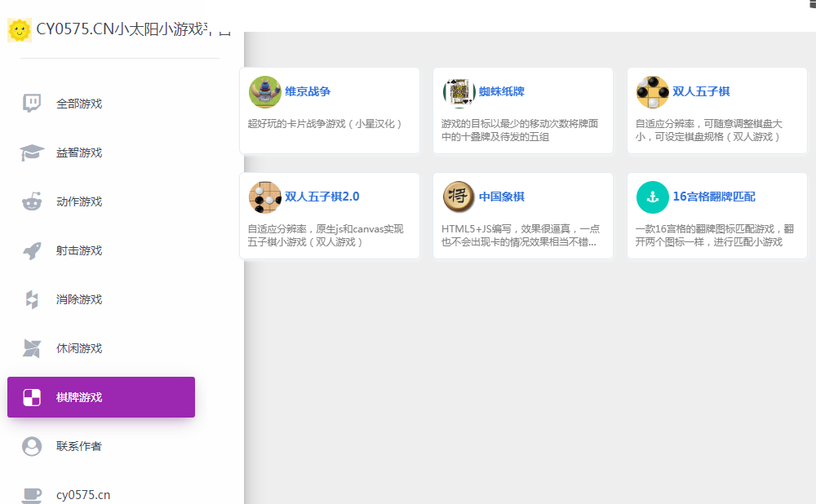Click the graduation cap icon for 益智游戏
The height and width of the screenshot is (504, 816).
point(32,152)
